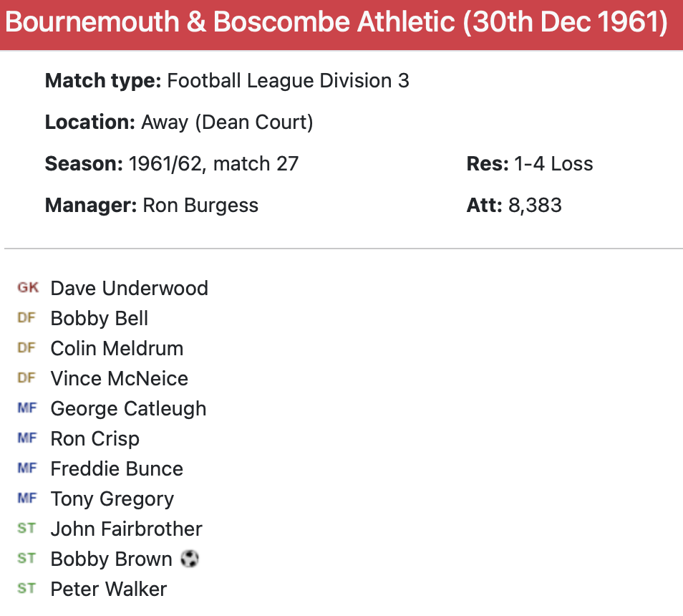Click the ST icon next to John Fairbrother
683x616 pixels.
click(26, 529)
